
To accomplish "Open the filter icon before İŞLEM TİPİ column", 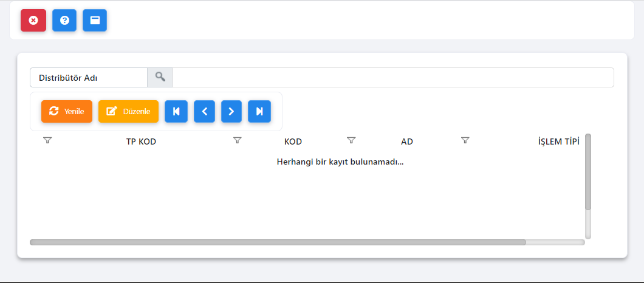I will [465, 140].
